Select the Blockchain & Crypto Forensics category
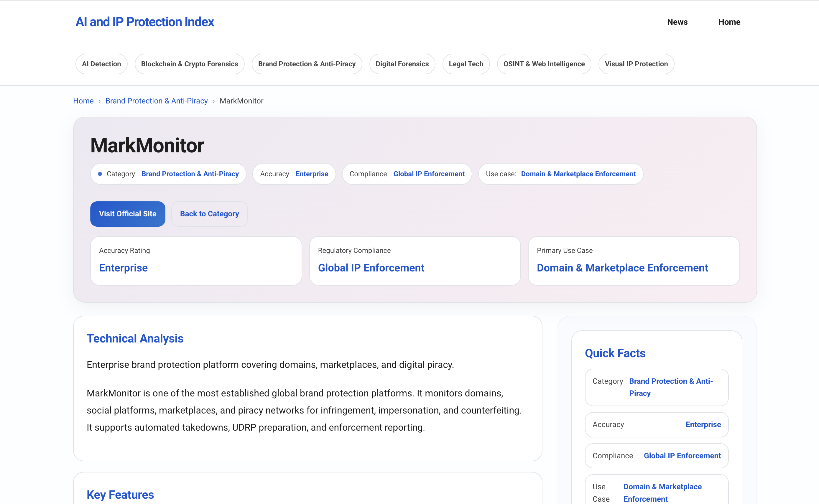819x504 pixels. coord(189,64)
